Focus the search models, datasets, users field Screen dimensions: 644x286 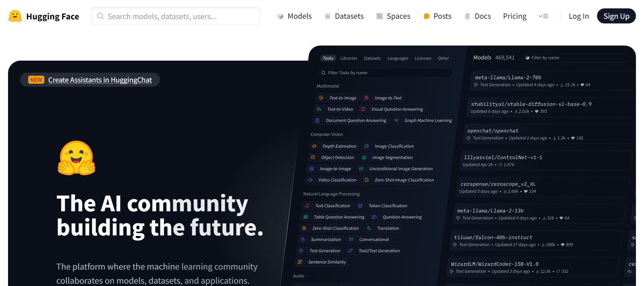[176, 16]
